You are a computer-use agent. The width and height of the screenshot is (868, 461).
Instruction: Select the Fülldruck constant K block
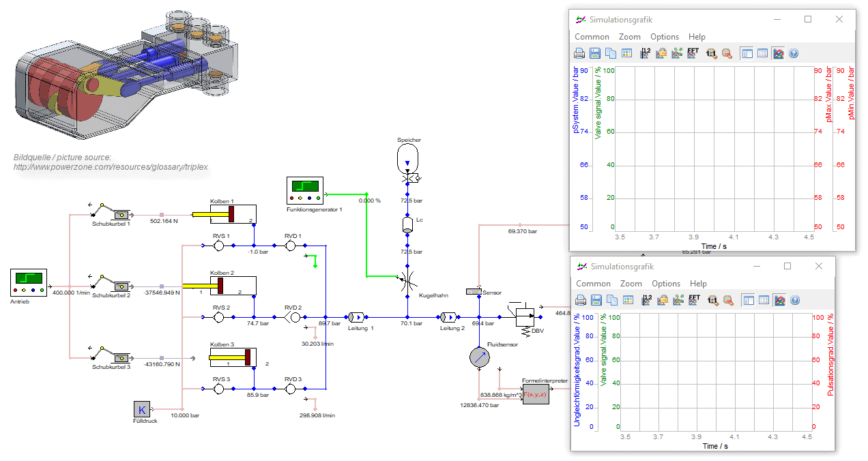point(142,409)
